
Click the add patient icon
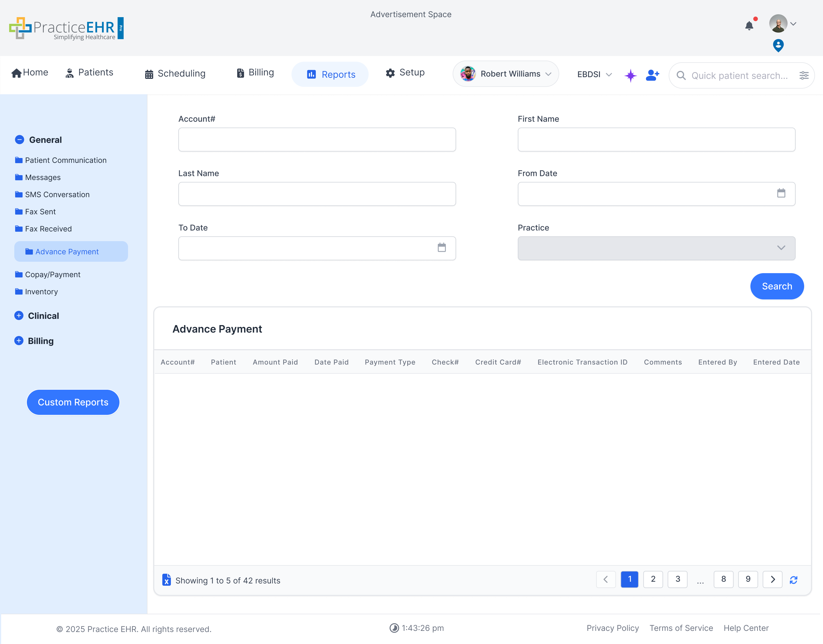pyautogui.click(x=652, y=75)
